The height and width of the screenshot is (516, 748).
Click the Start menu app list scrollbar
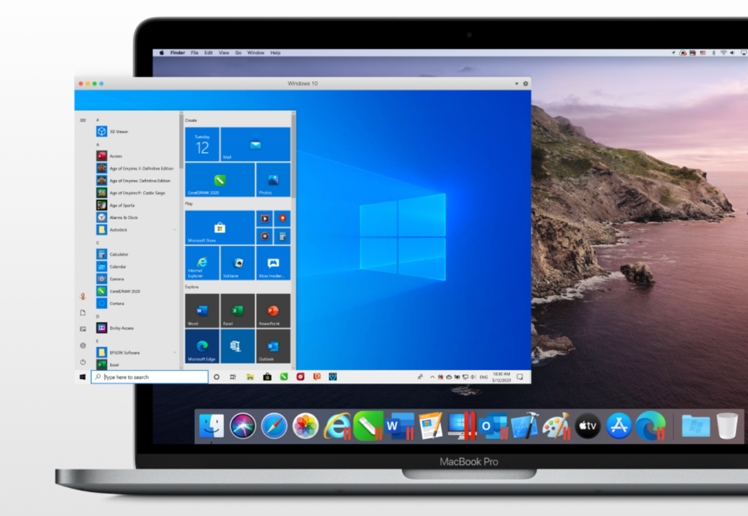tap(181, 141)
